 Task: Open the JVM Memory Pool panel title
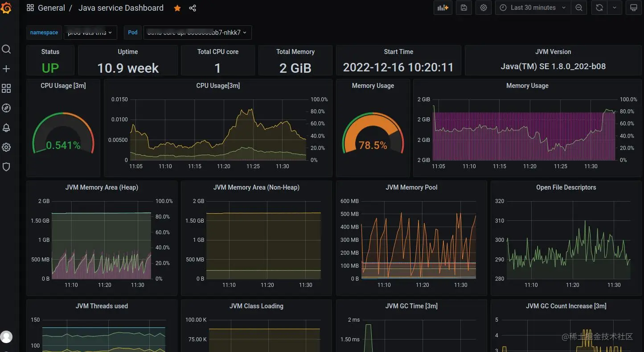[x=411, y=187]
